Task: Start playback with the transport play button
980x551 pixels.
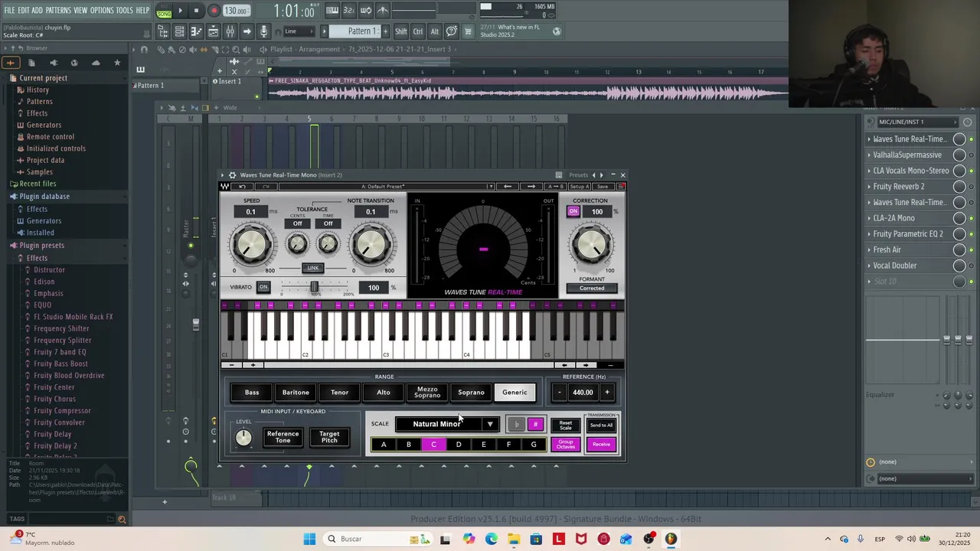Action: coord(181,11)
